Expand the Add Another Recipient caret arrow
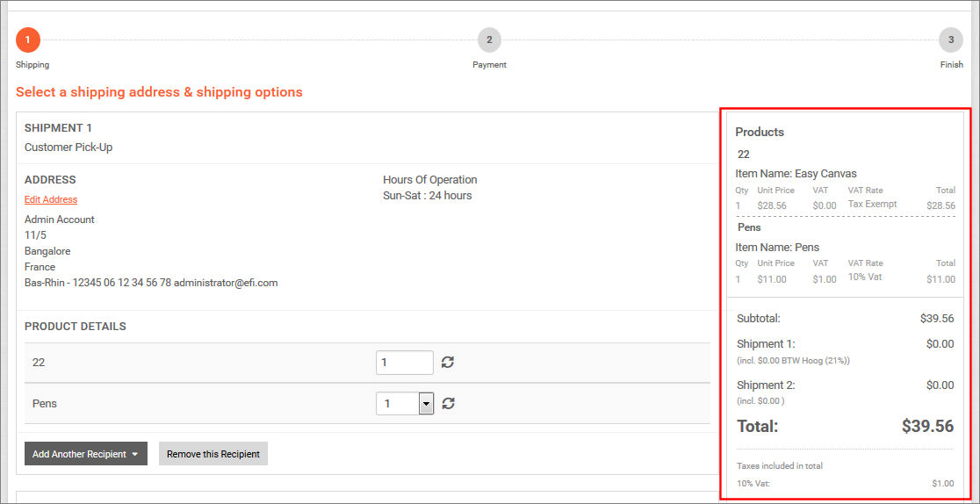 tap(135, 455)
